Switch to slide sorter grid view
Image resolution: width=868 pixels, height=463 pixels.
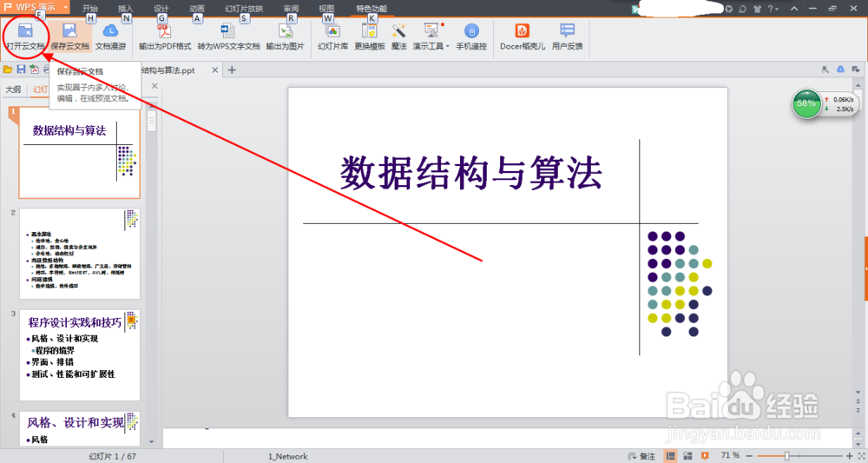click(x=688, y=456)
